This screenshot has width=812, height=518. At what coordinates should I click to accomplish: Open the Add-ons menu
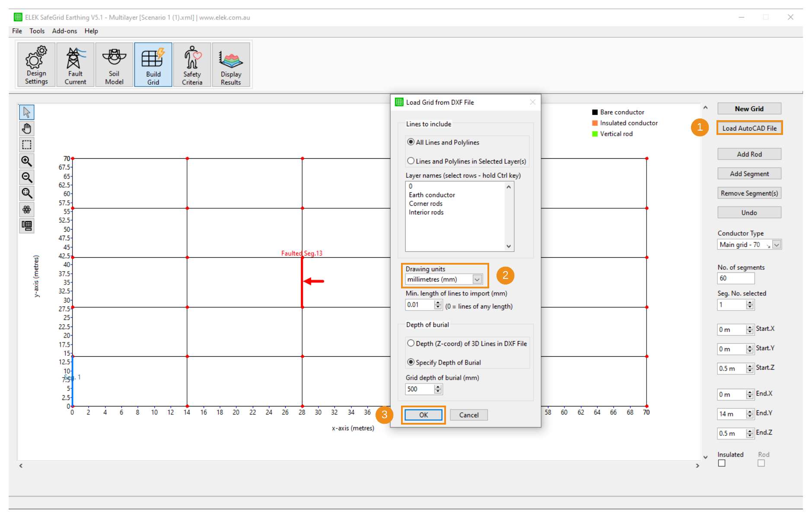(64, 31)
